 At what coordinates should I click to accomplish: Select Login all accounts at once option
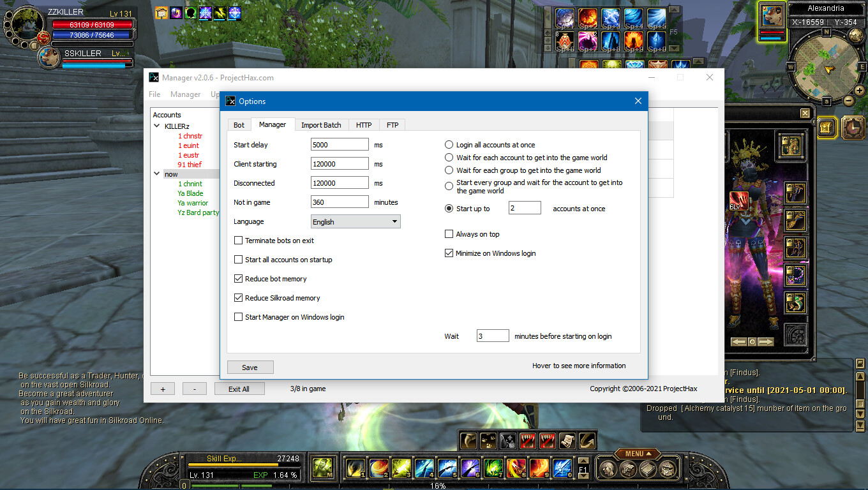(x=449, y=145)
